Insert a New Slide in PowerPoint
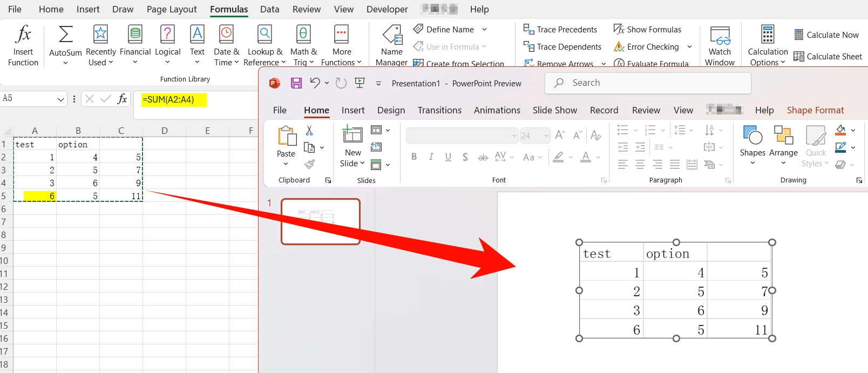This screenshot has height=373, width=868. 352,146
